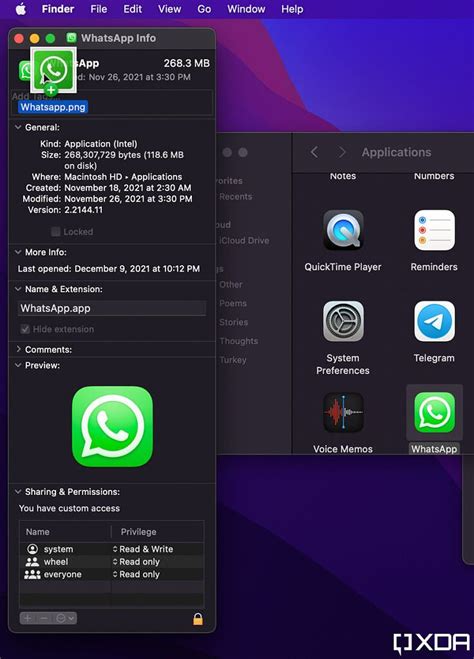Change privilege dropdown for everyone

pos(136,574)
